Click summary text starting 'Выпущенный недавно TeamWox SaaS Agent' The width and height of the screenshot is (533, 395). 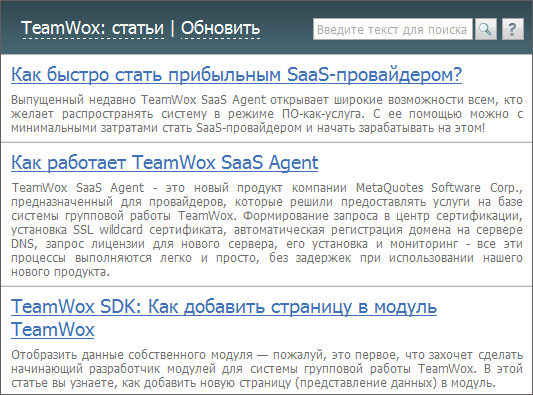(267, 114)
